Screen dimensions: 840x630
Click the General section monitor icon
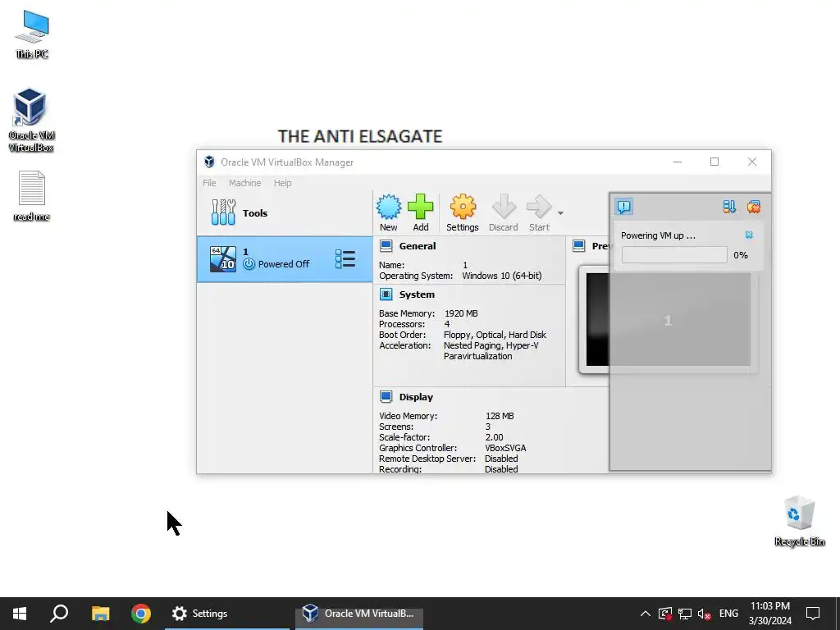pyautogui.click(x=386, y=246)
